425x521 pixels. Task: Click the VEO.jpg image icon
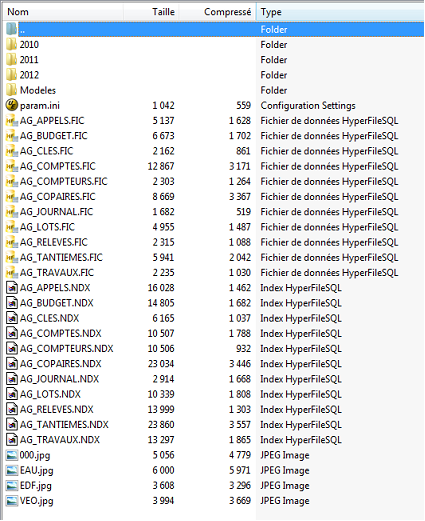point(12,501)
